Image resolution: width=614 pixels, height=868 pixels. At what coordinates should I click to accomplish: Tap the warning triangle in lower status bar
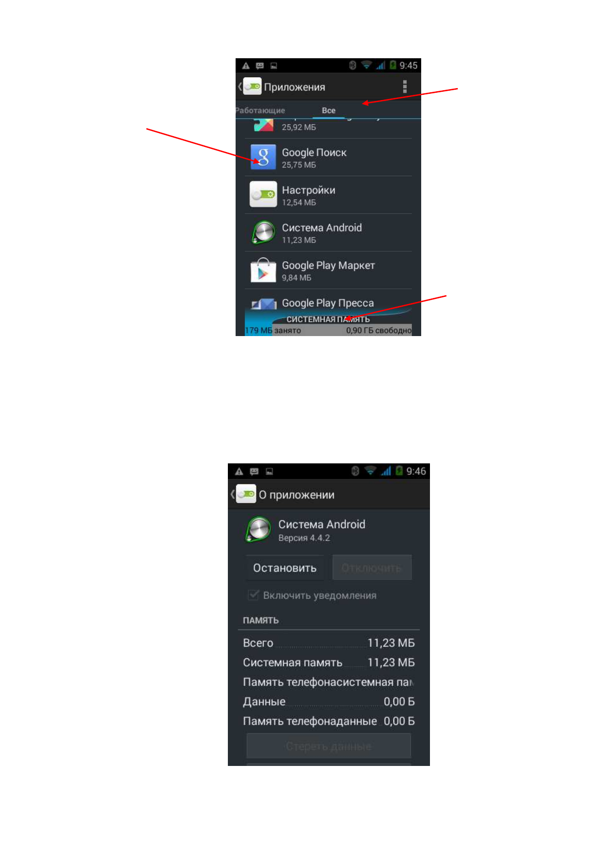(239, 471)
